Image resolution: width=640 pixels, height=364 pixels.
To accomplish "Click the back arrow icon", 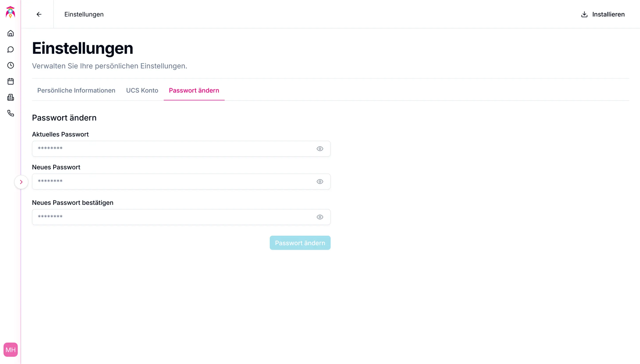I will 39,14.
